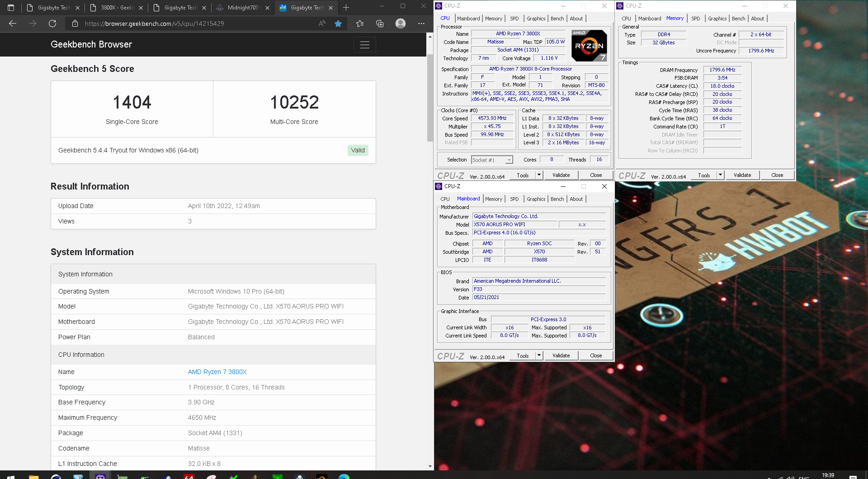Open About tab in Mainboard CPU-Z window
Viewport: 868px width, 479px height.
point(576,199)
